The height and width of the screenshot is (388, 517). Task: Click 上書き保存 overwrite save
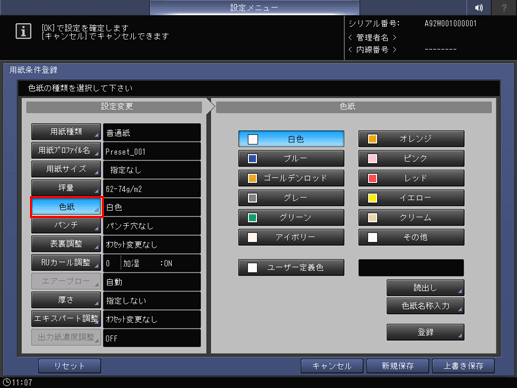tap(463, 366)
